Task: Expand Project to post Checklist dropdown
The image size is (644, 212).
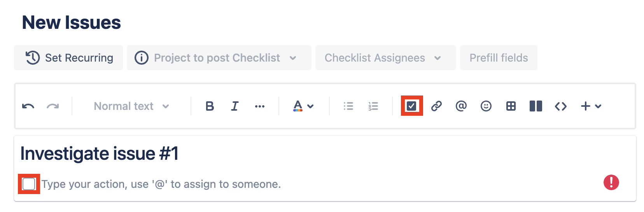Action: point(219,58)
